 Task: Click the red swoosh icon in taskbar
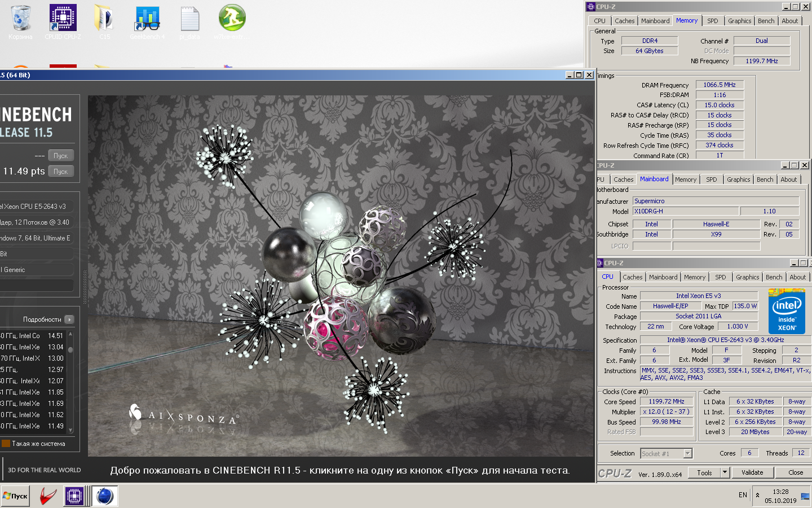[x=47, y=496]
